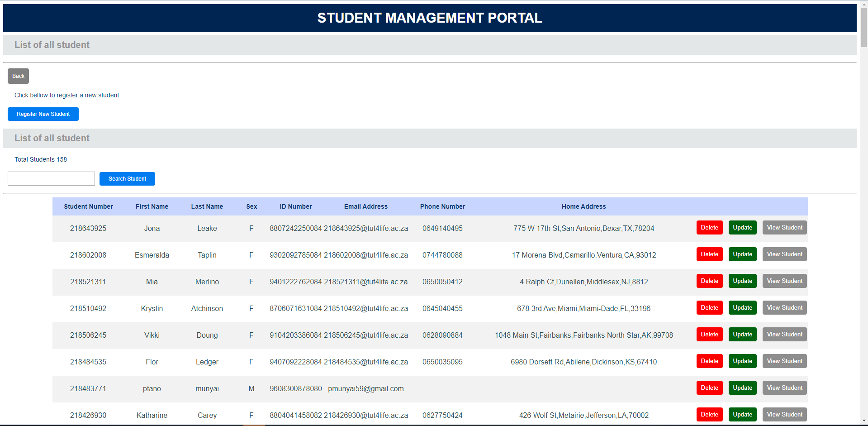
Task: Click the Back button
Action: pos(18,76)
